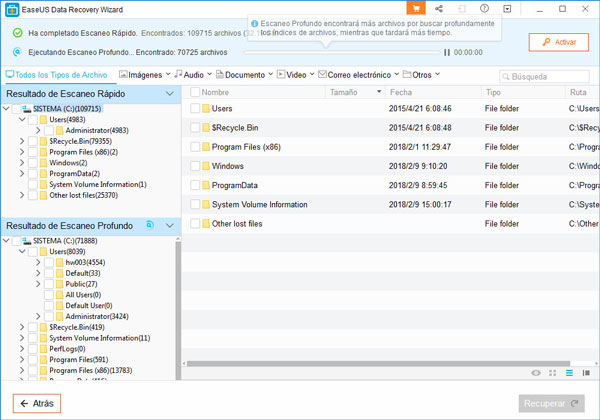Open the Documento file type filter

point(244,75)
